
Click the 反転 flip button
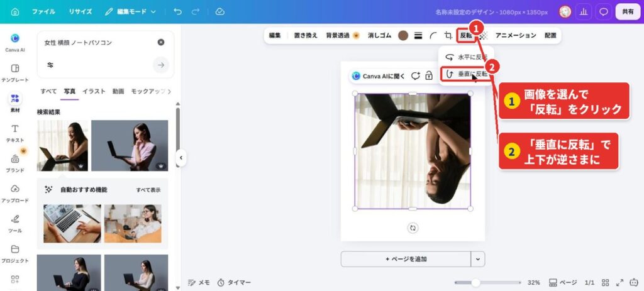point(466,36)
